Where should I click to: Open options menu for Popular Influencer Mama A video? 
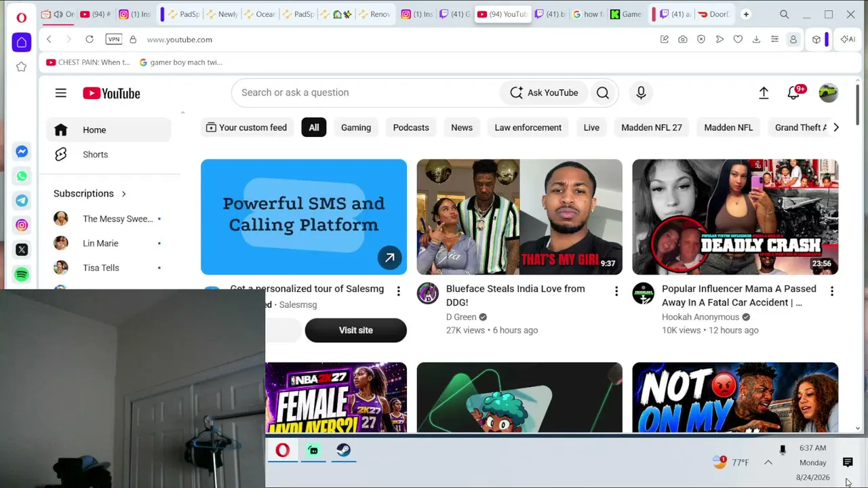coord(832,291)
